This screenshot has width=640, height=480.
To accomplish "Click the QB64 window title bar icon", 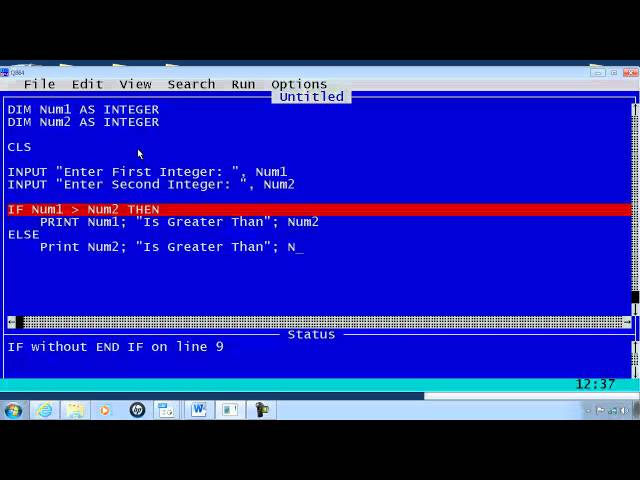I will coord(4,72).
